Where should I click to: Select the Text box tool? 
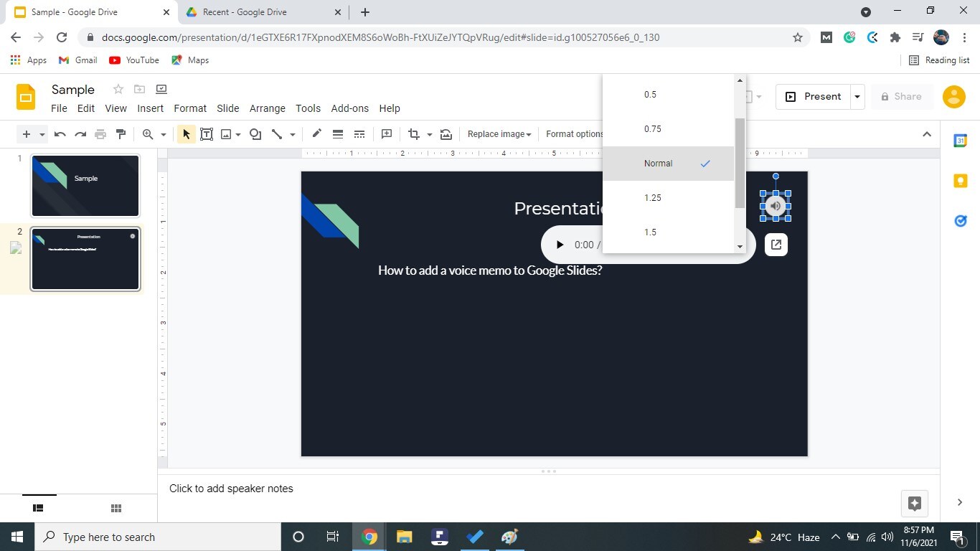(x=206, y=134)
